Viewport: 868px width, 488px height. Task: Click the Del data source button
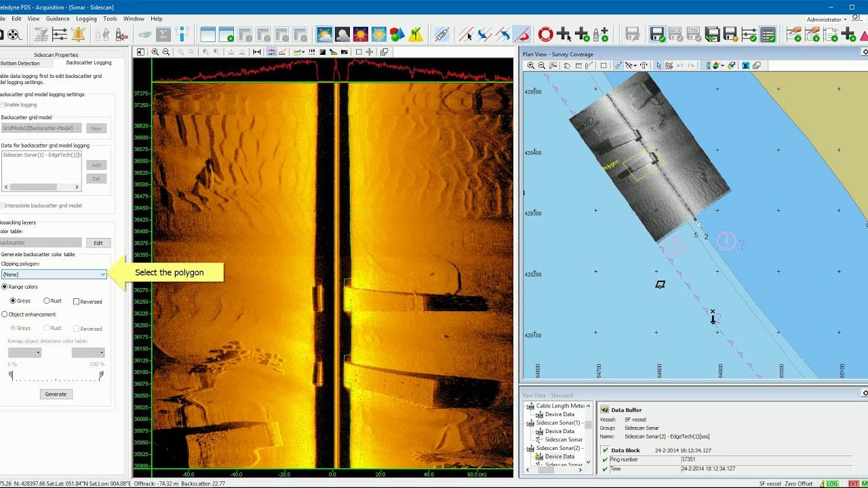tap(96, 178)
